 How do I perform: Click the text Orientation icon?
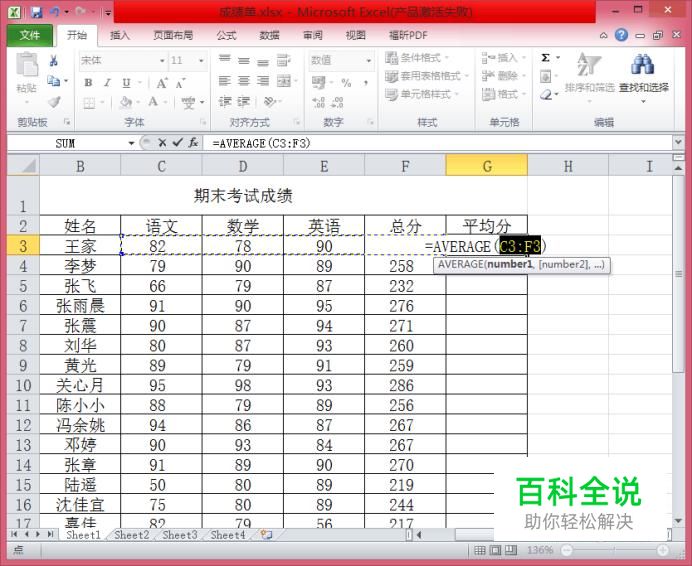(x=269, y=102)
